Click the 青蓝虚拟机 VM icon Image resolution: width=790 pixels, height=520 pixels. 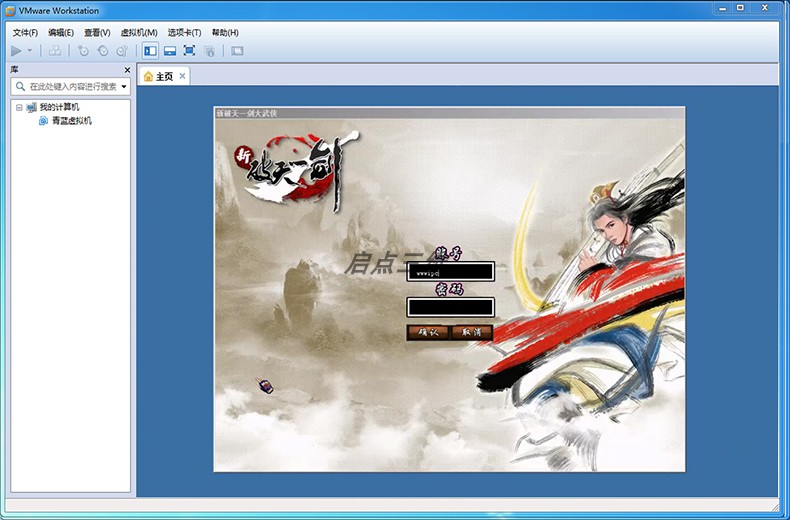pyautogui.click(x=43, y=121)
